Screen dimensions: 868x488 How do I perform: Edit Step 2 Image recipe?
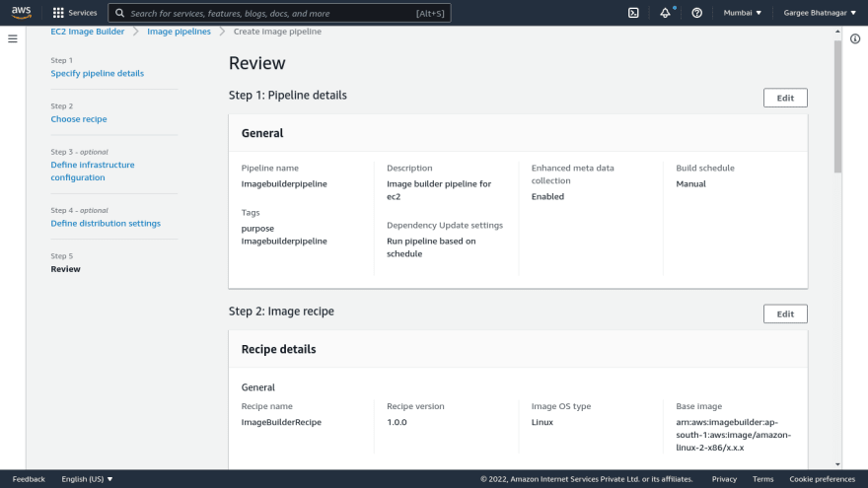pyautogui.click(x=785, y=314)
